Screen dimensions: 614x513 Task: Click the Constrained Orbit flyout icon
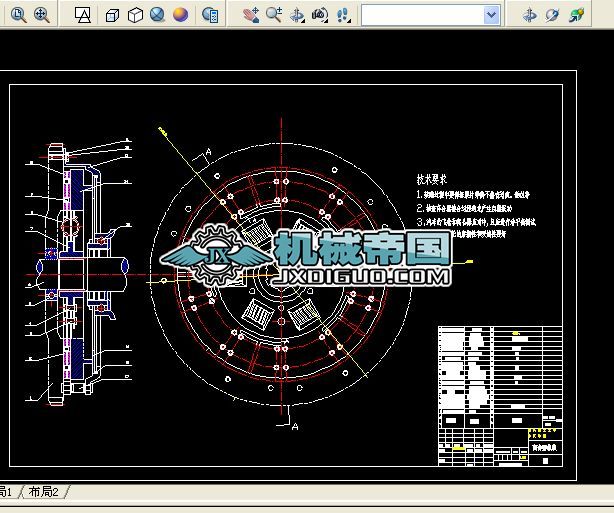[x=297, y=15]
